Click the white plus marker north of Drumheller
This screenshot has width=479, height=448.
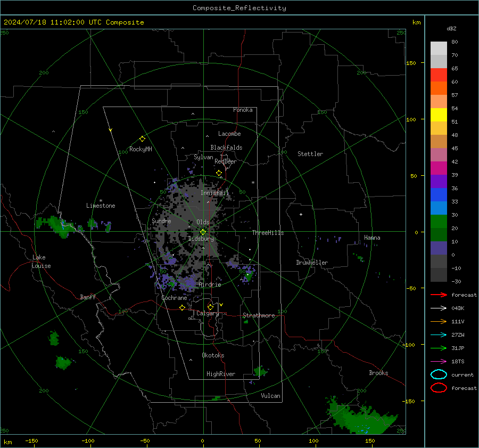pos(301,214)
